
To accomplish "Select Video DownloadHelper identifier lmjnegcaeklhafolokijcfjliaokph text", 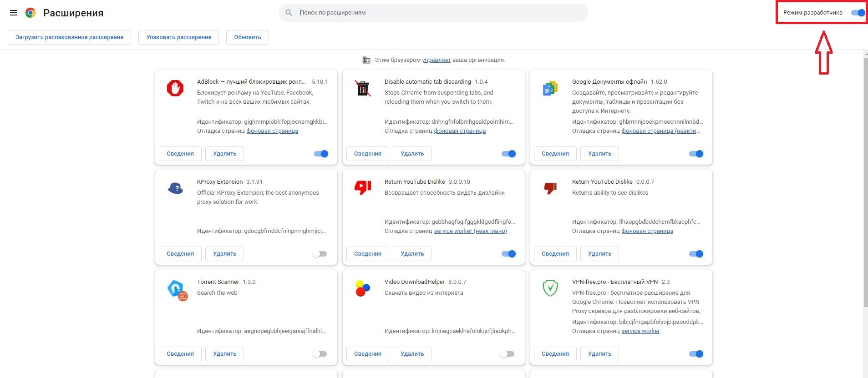I will [x=473, y=331].
